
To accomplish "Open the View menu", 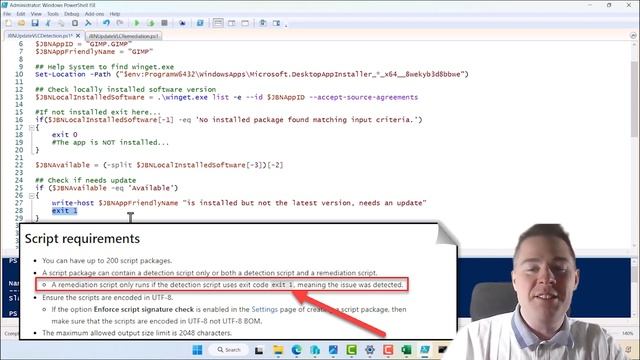I will tap(36, 14).
